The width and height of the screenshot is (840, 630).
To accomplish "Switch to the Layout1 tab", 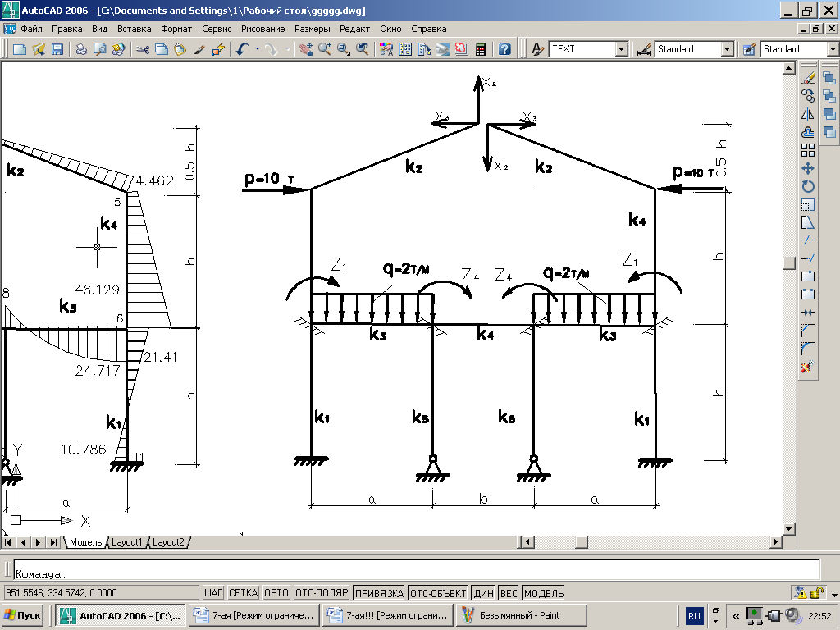I will [x=127, y=542].
